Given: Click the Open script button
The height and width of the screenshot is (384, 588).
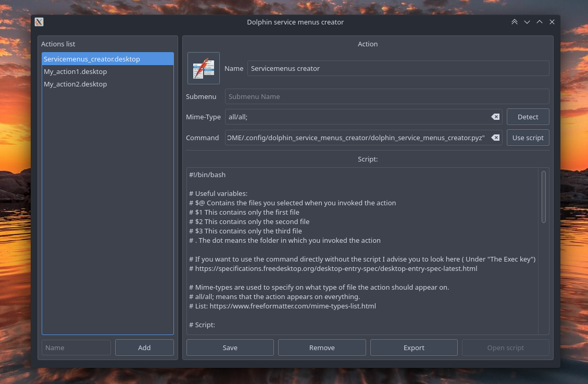Looking at the screenshot, I should coord(506,348).
